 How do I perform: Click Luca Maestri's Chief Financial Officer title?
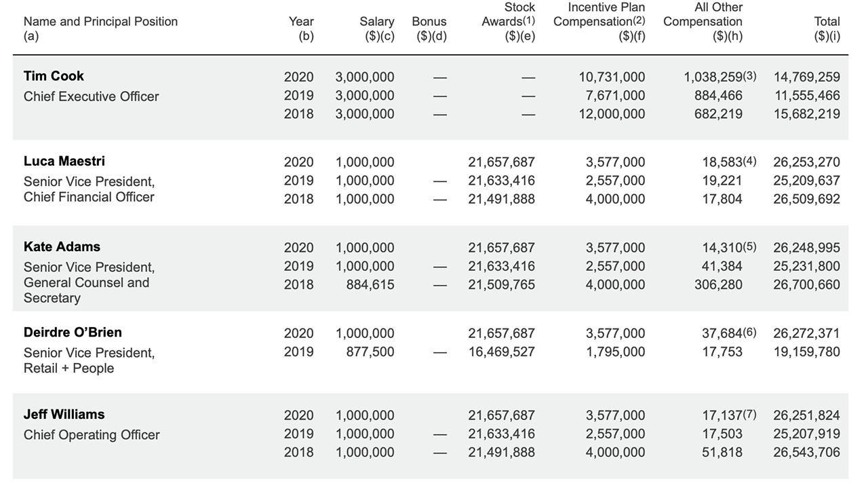click(x=89, y=197)
